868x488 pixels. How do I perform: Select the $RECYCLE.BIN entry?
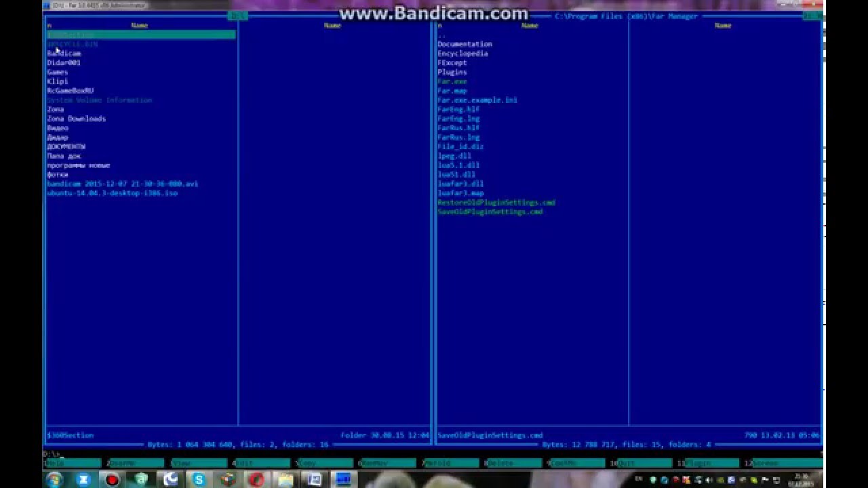point(73,44)
